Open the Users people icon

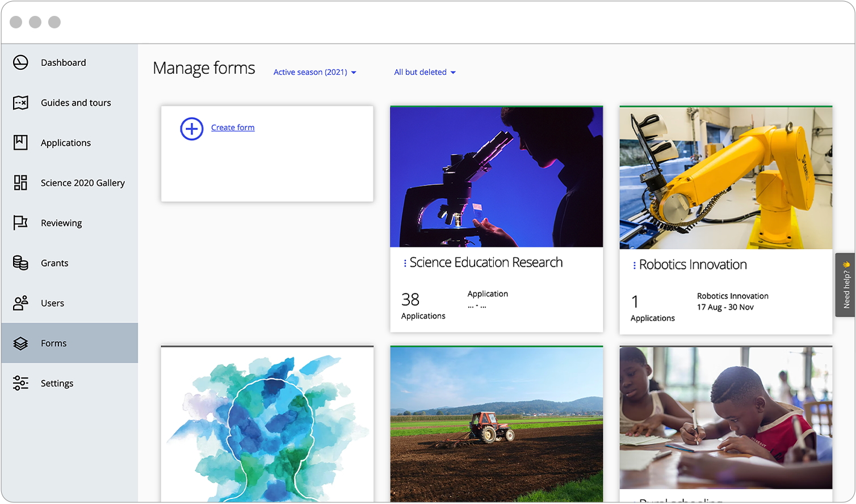click(x=20, y=303)
